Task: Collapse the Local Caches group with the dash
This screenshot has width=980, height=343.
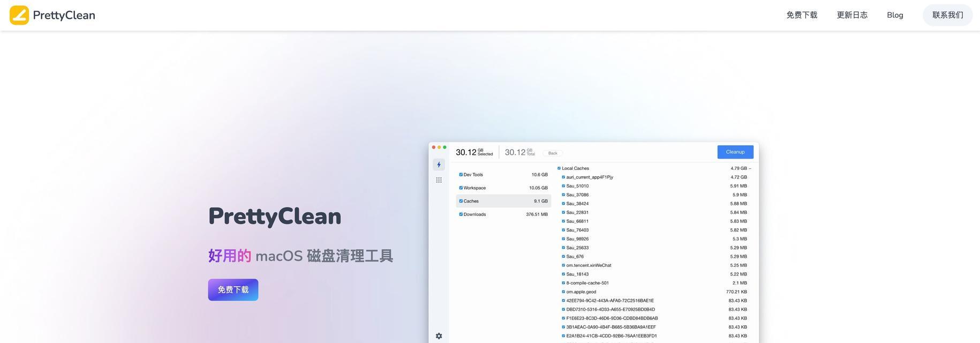Action: pos(750,168)
